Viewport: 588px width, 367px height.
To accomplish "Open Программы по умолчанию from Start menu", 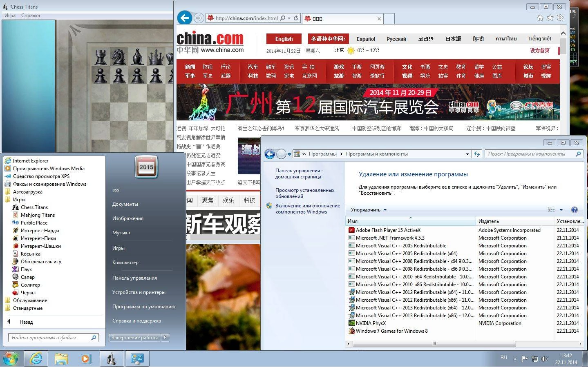I will 144,307.
